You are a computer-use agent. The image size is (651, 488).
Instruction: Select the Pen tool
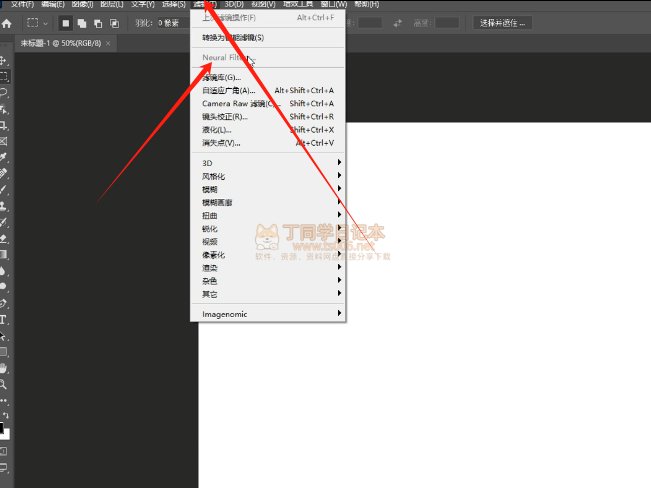(x=4, y=303)
